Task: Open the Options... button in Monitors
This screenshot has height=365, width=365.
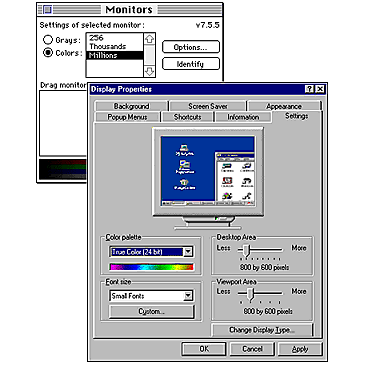Action: pos(191,47)
